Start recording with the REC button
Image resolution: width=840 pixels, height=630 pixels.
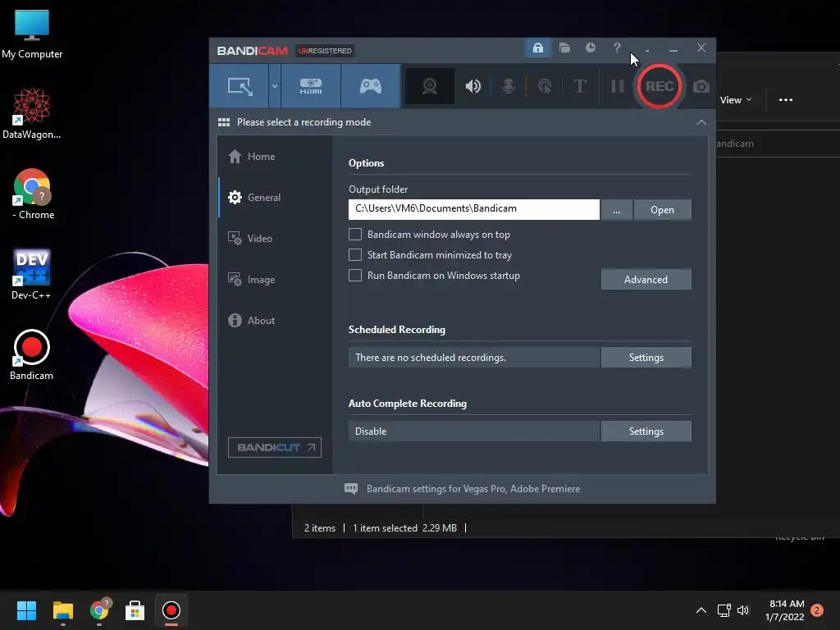659,86
